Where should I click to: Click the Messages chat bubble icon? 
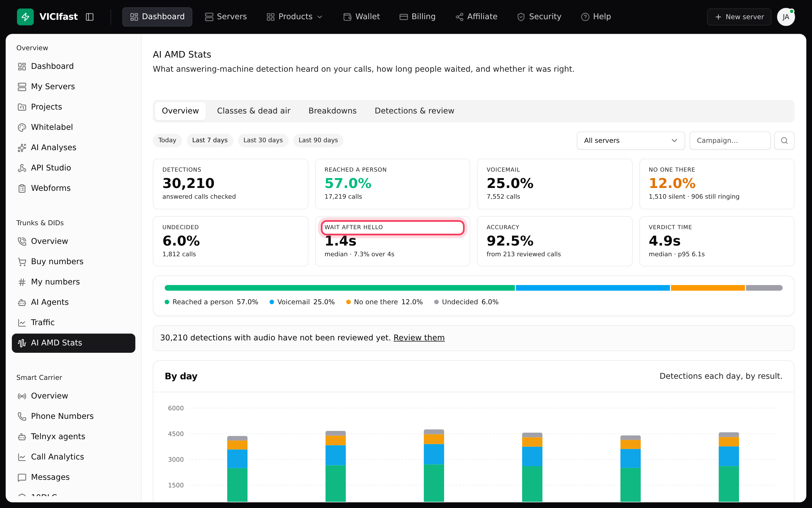click(x=22, y=478)
